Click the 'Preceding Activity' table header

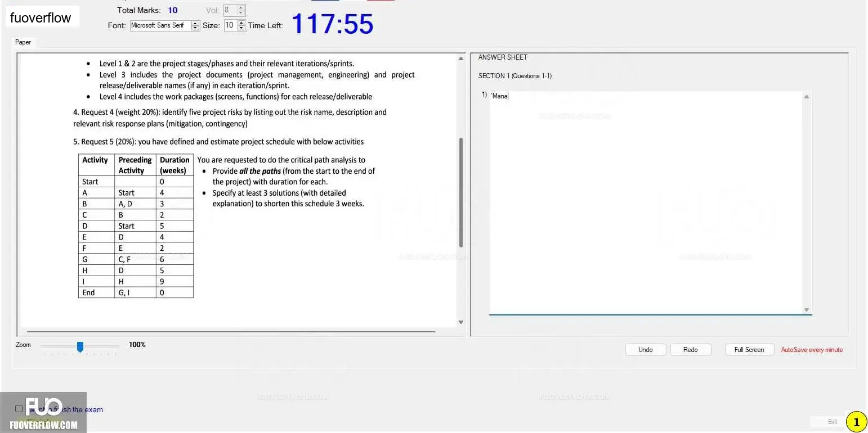(135, 165)
